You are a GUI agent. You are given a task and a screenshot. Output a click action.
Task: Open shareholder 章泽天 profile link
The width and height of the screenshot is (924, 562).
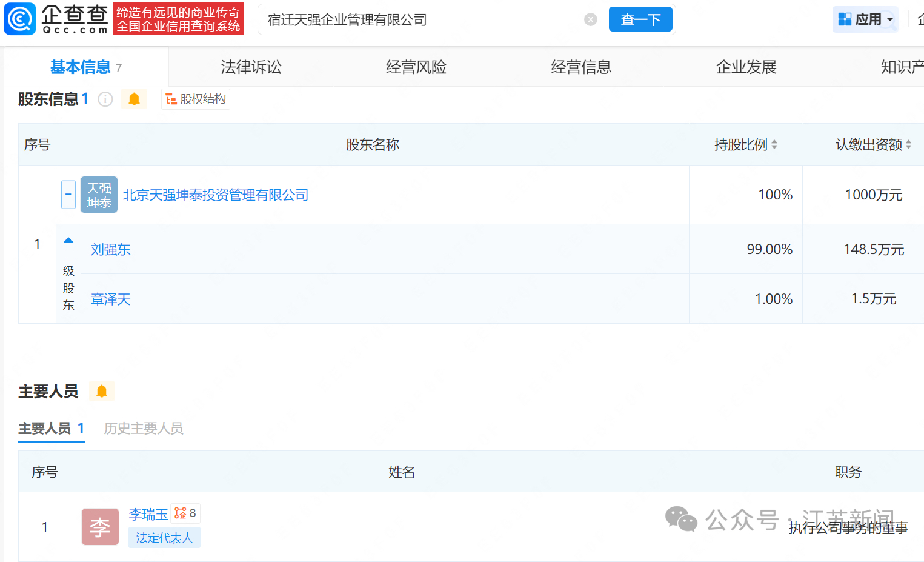point(111,299)
